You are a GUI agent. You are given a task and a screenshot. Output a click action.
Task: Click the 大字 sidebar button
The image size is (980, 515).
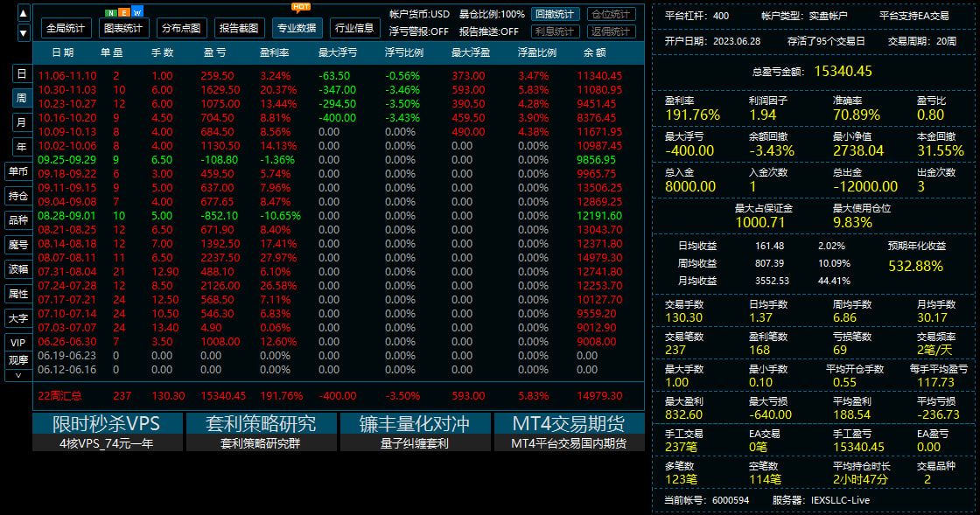(x=18, y=318)
